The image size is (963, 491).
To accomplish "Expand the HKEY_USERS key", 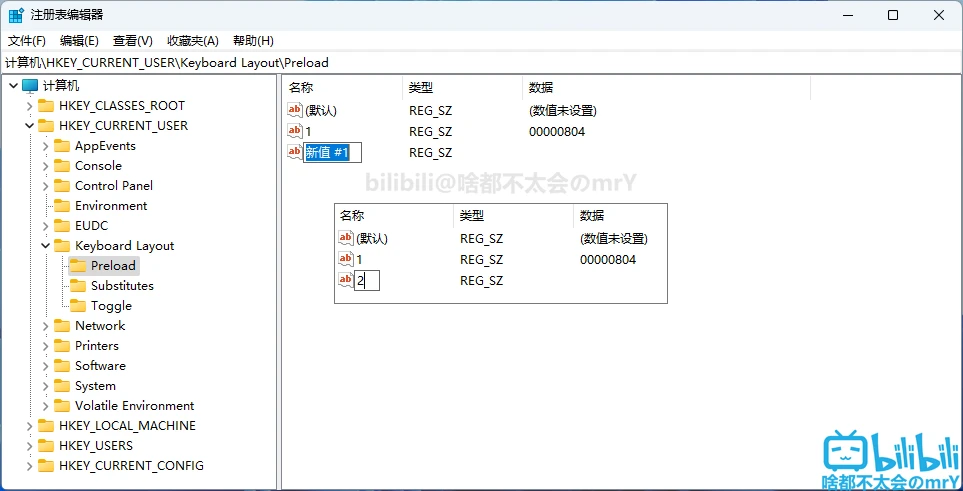I will [29, 446].
